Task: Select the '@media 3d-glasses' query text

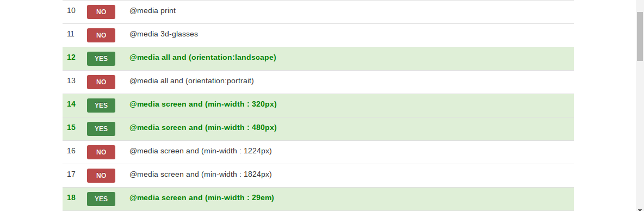Action: (x=164, y=34)
